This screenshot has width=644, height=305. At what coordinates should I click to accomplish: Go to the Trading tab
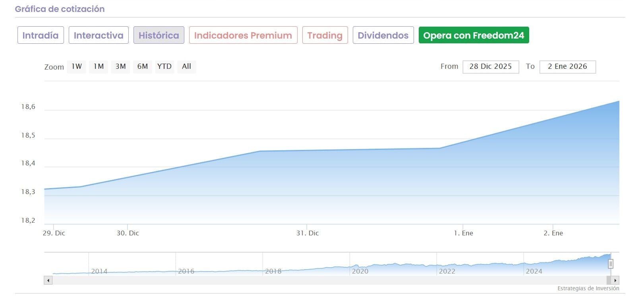coord(325,35)
